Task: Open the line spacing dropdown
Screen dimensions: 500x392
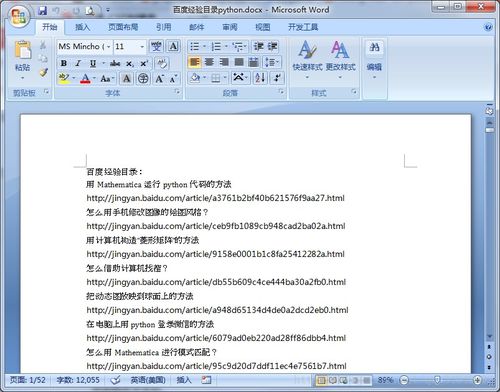Action: pos(272,62)
